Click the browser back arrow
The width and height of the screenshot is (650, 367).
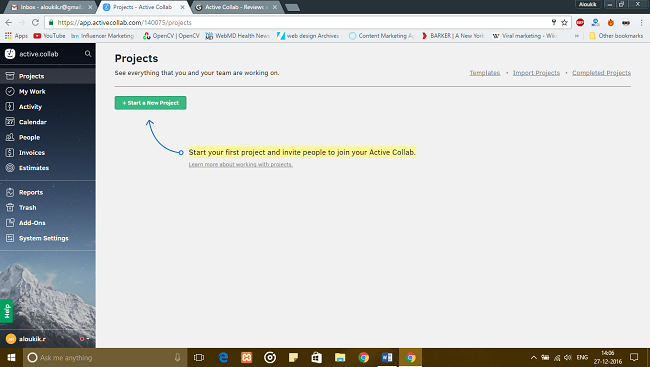tap(9, 22)
